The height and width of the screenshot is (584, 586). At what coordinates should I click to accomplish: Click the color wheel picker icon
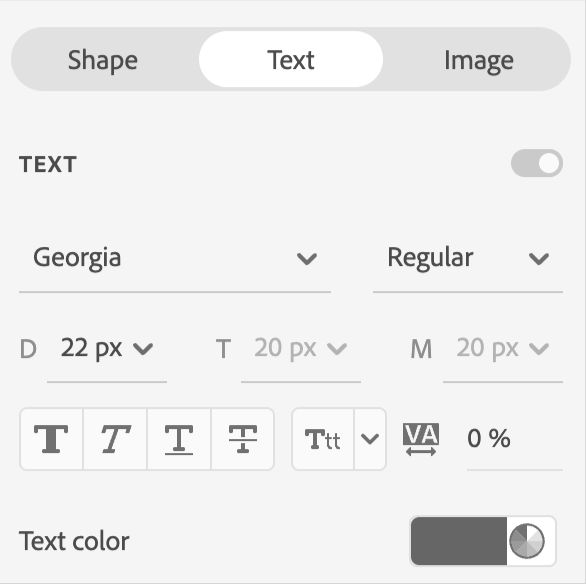[x=527, y=541]
